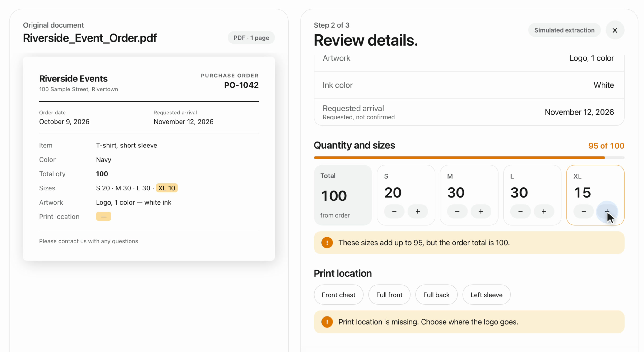644x352 pixels.
Task: Decrease the M size quantity
Action: point(457,211)
